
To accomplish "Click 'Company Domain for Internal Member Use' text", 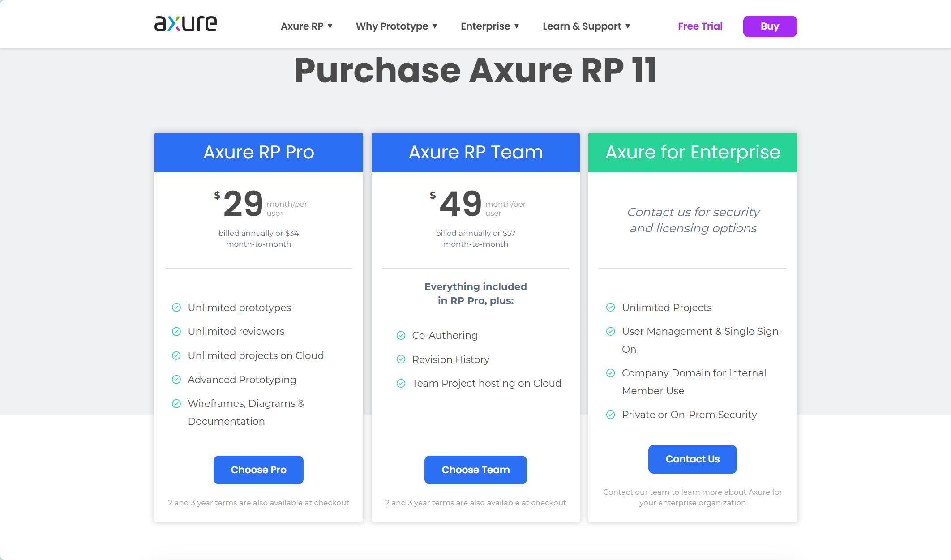I will click(694, 382).
